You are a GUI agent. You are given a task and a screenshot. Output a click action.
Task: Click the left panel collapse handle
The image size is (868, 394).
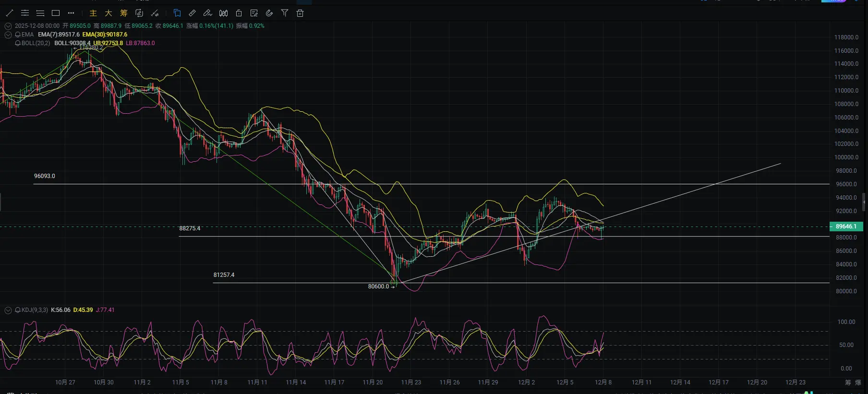click(x=0, y=202)
